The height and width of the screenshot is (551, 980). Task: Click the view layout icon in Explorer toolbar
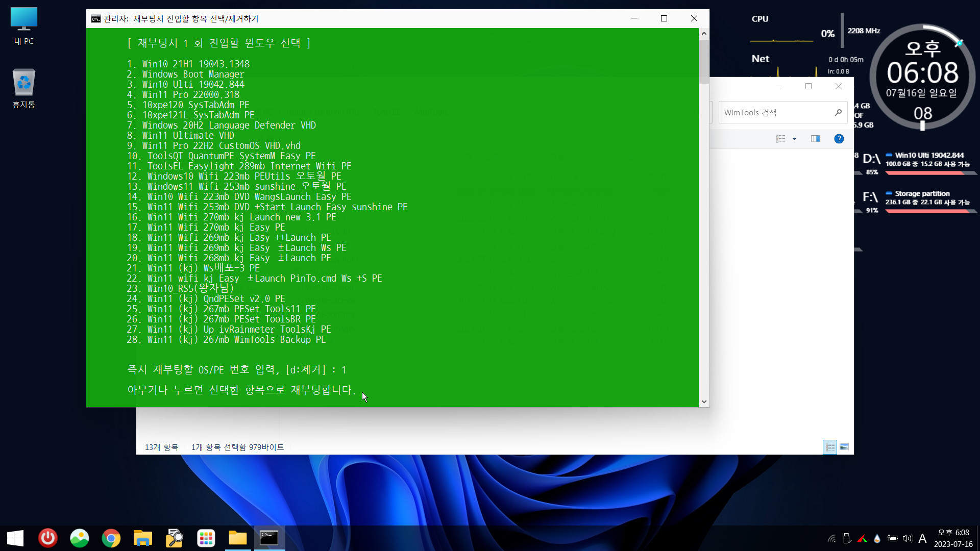[780, 139]
